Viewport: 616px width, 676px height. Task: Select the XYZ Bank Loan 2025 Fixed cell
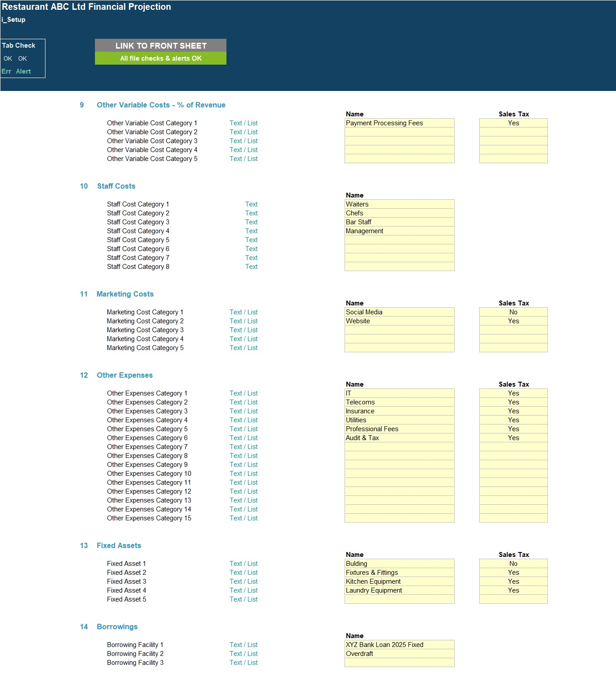[x=399, y=645]
